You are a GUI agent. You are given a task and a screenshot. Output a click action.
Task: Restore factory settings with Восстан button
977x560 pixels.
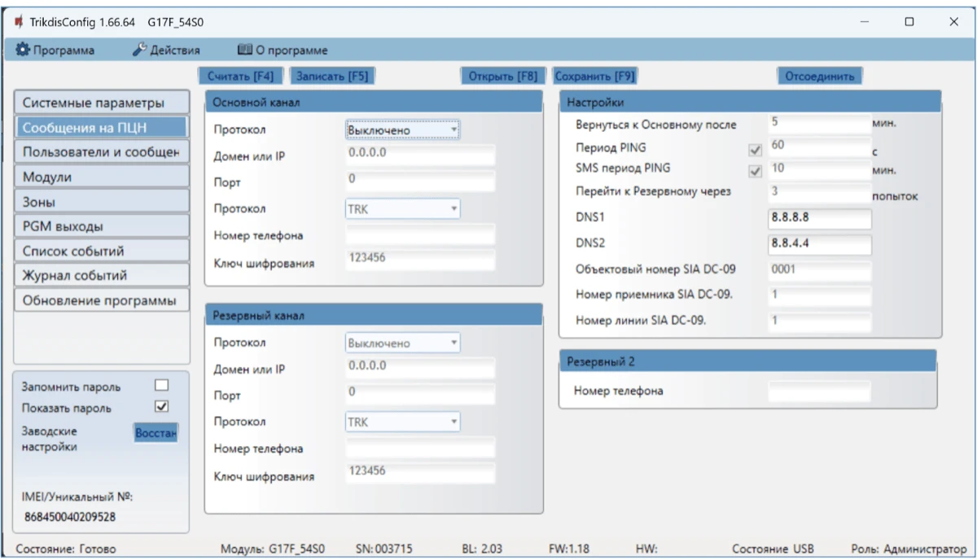click(156, 433)
